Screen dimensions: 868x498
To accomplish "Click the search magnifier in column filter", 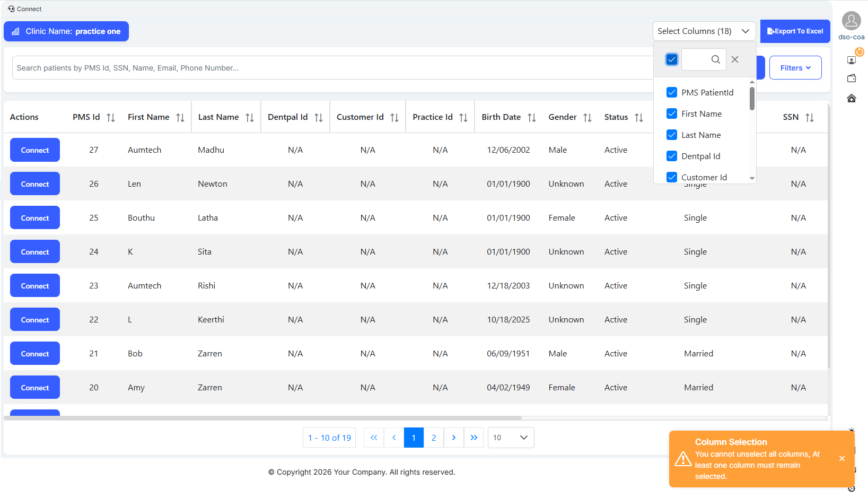I will (715, 59).
